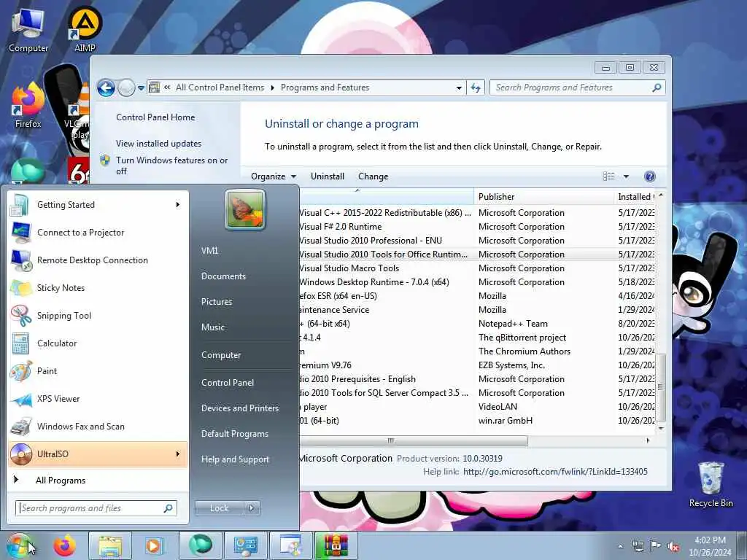747x560 pixels.
Task: Open Windows Fax and Scan
Action: pos(98,426)
